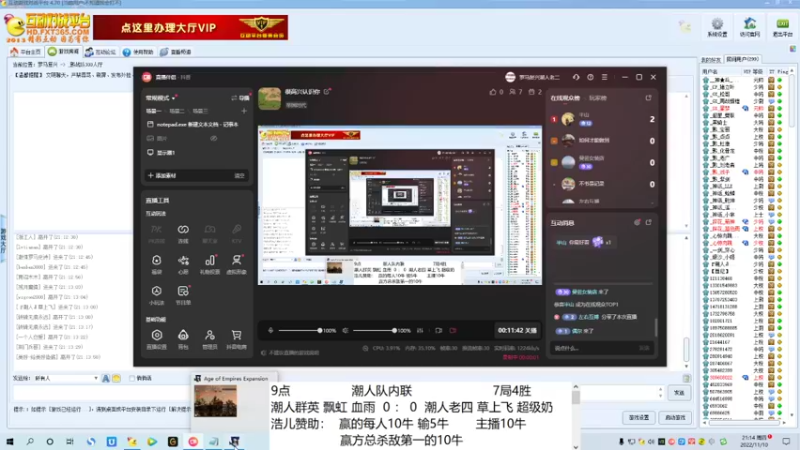Open the taskbar clock and date
The width and height of the screenshot is (800, 450).
754,441
